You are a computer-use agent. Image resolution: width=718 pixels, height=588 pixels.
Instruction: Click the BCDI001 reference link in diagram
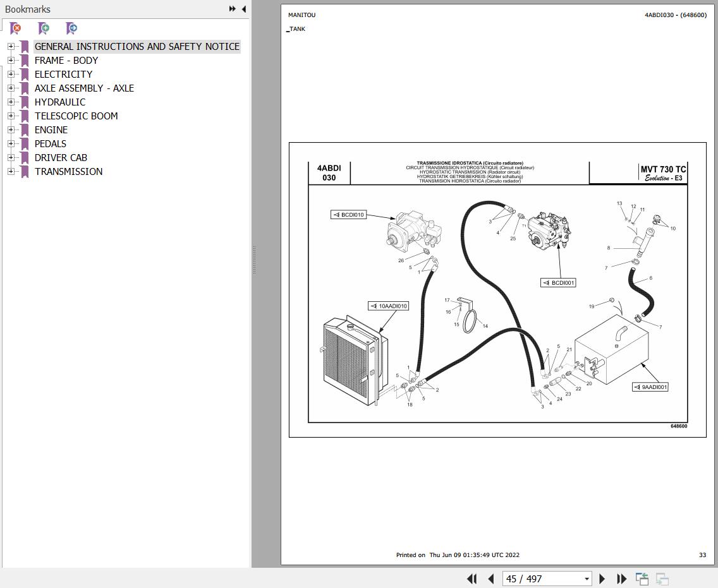pos(558,283)
